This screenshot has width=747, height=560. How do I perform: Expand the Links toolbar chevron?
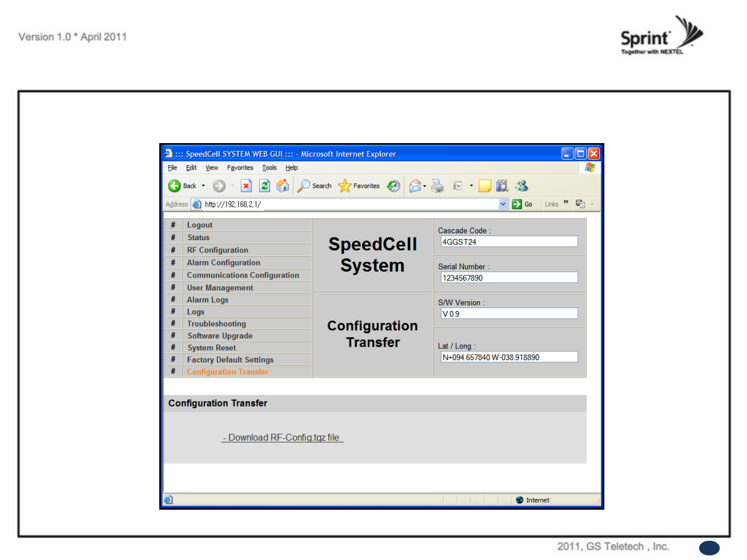[x=566, y=202]
